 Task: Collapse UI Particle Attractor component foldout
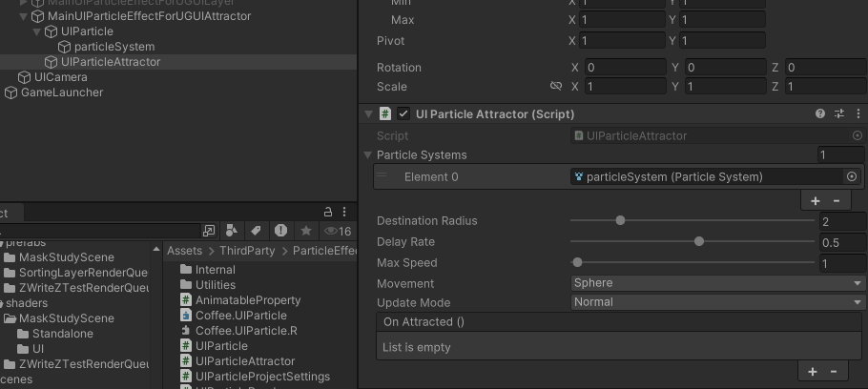368,114
